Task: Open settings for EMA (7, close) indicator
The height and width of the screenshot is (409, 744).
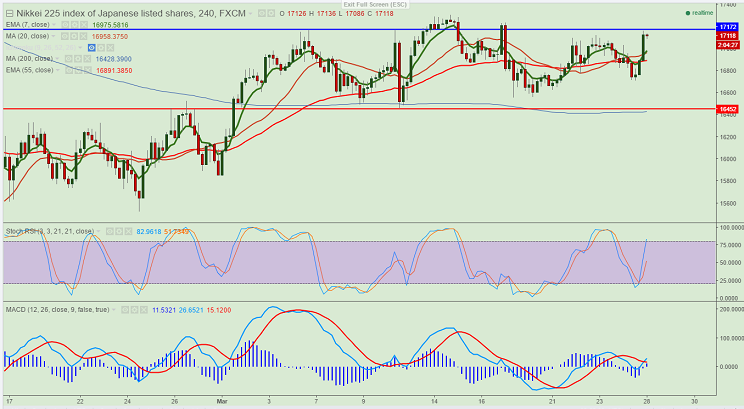Action: coord(74,25)
